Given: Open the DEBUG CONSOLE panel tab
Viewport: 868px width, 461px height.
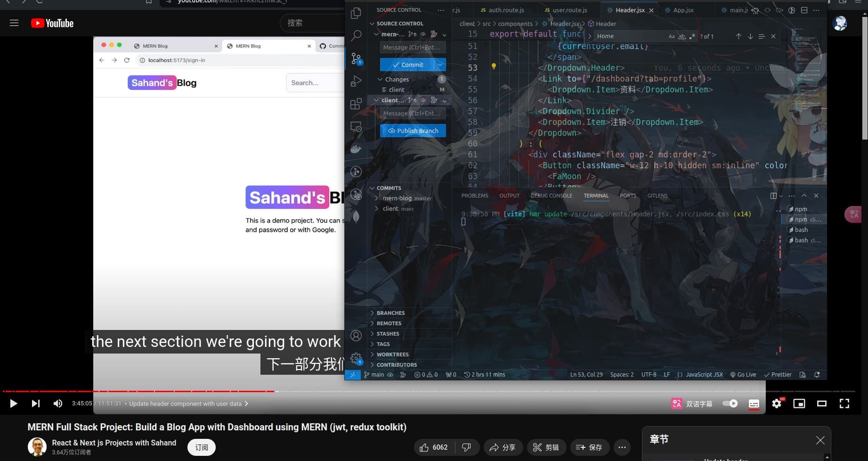Looking at the screenshot, I should click(552, 196).
